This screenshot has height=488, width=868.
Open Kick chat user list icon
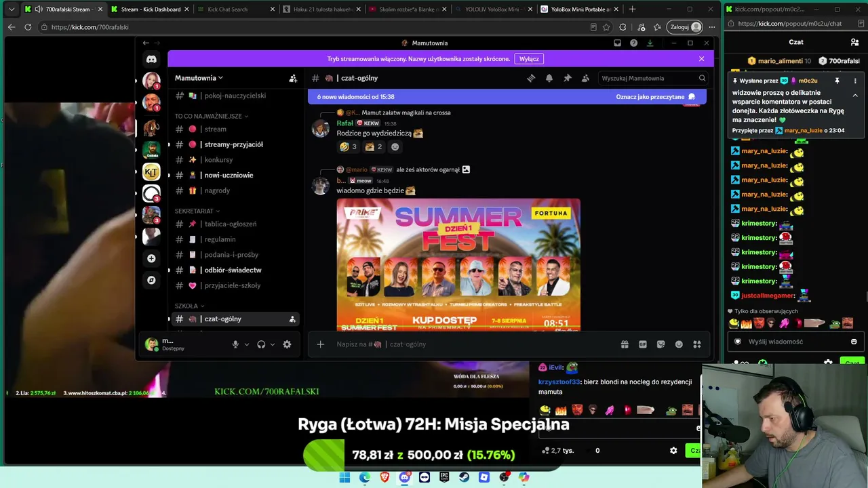(854, 42)
